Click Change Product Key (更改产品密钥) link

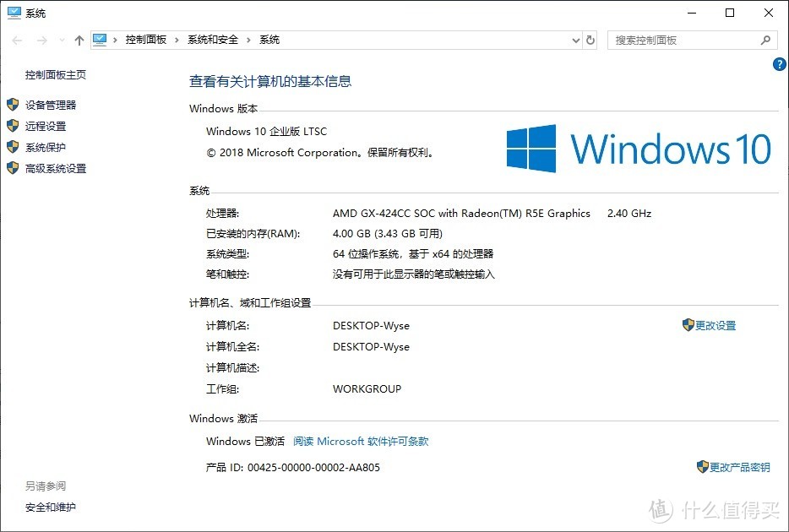pos(740,467)
